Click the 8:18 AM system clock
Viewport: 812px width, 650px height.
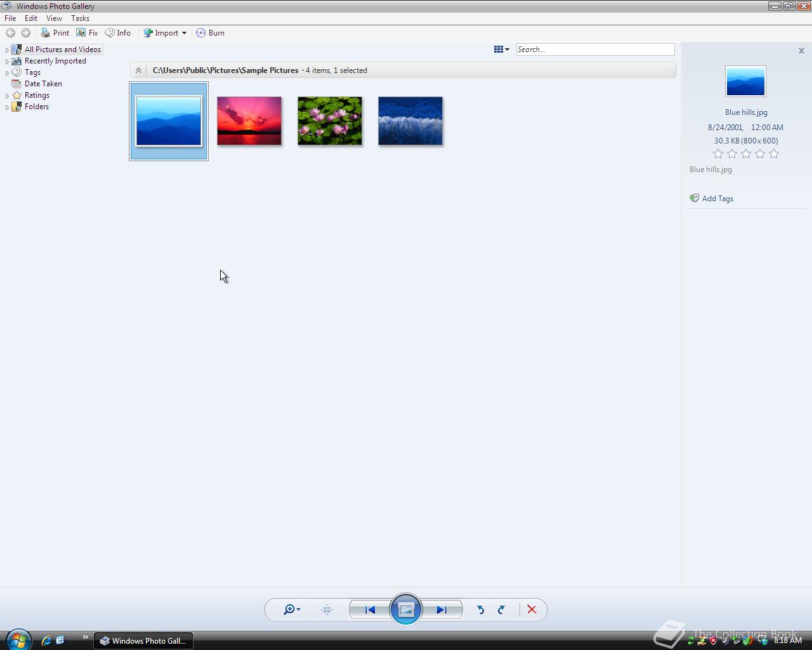788,640
